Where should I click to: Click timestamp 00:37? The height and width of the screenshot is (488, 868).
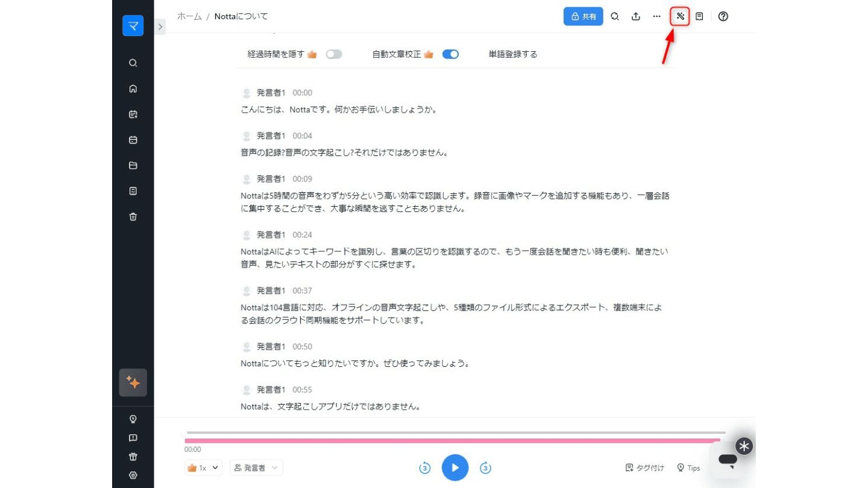click(x=303, y=291)
